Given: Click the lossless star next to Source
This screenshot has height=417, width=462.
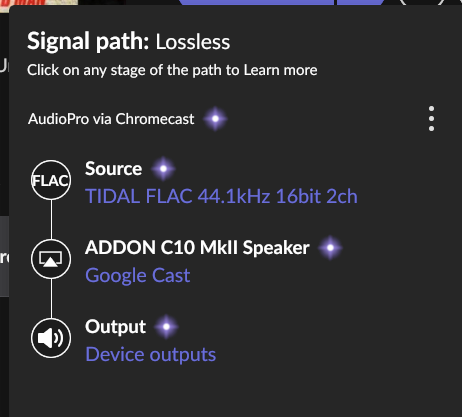Looking at the screenshot, I should point(163,169).
